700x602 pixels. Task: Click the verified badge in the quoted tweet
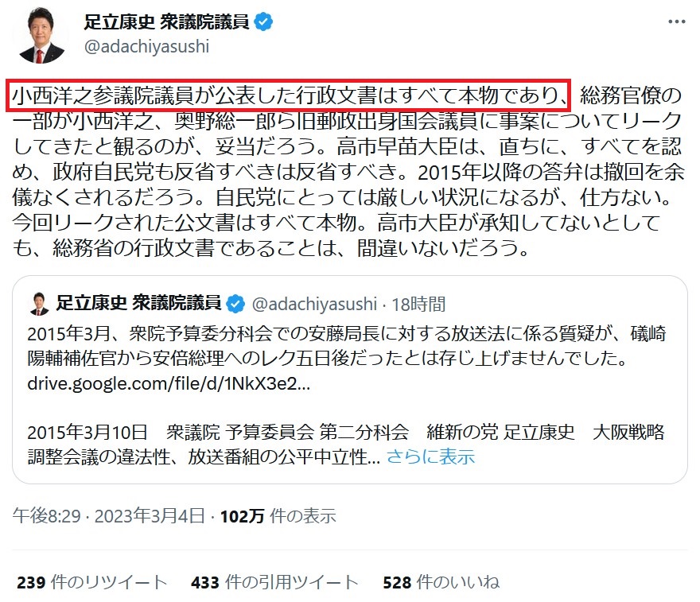235,304
